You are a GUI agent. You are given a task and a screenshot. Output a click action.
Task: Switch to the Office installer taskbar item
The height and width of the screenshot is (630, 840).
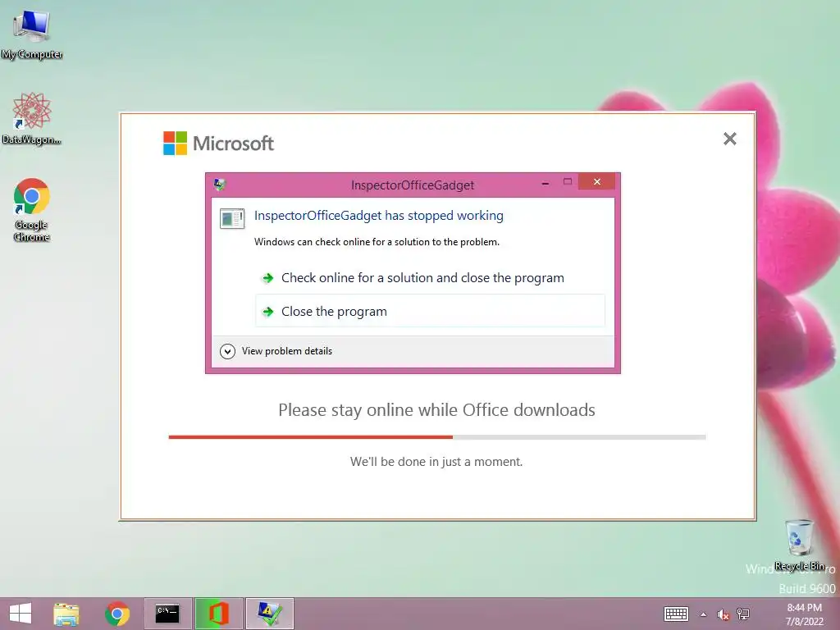point(218,614)
